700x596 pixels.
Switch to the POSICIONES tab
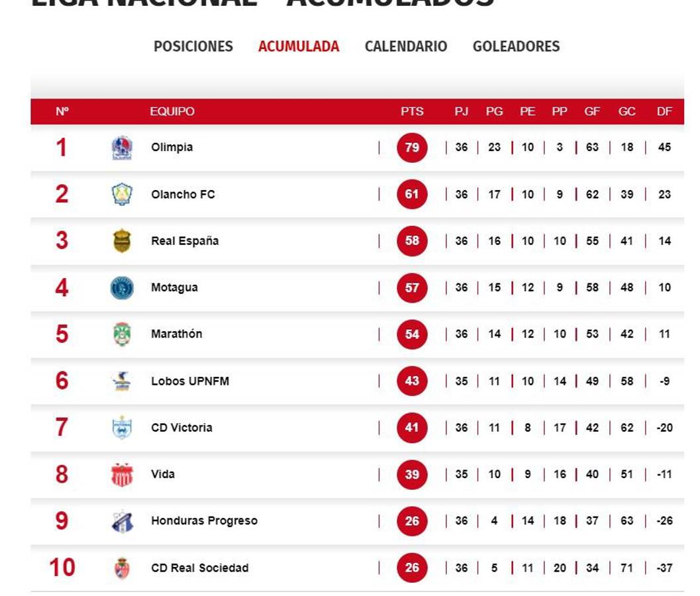click(x=193, y=46)
